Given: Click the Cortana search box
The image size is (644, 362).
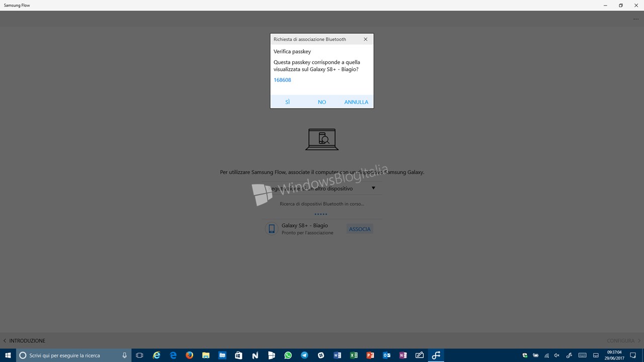Looking at the screenshot, I should [x=74, y=355].
